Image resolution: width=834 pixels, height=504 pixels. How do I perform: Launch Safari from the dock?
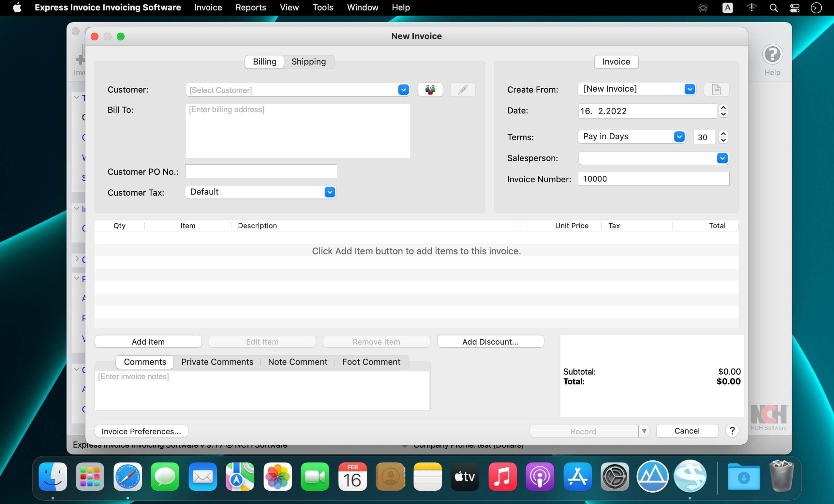click(x=127, y=477)
